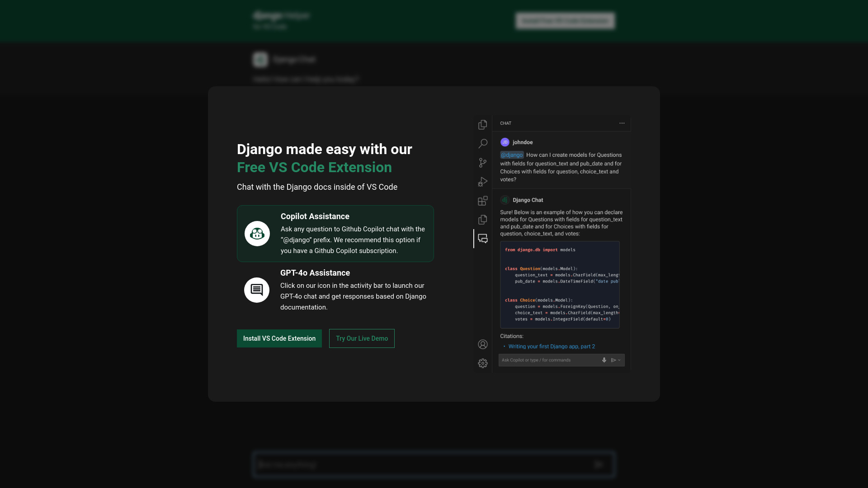Select the search icon in activity bar

coord(483,143)
